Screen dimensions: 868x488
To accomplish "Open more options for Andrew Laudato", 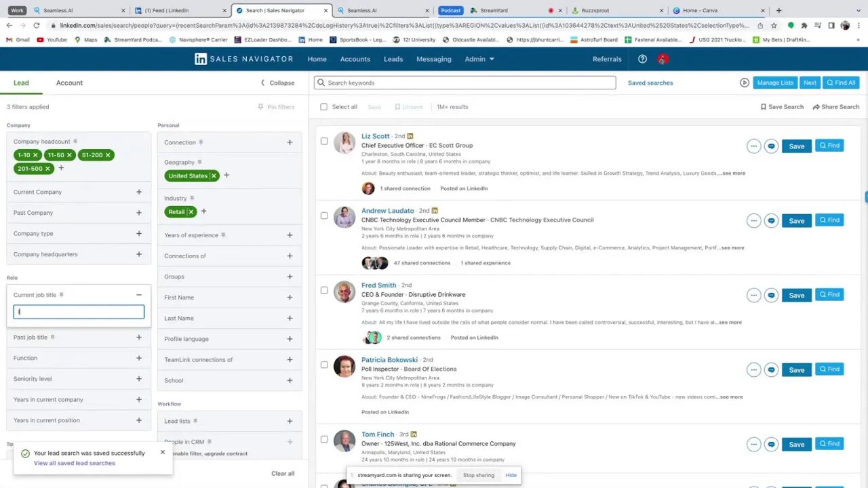I will (753, 220).
